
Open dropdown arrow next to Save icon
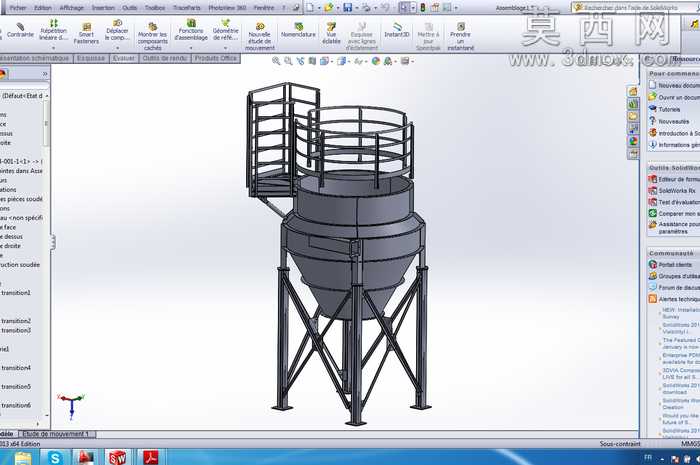tap(356, 8)
